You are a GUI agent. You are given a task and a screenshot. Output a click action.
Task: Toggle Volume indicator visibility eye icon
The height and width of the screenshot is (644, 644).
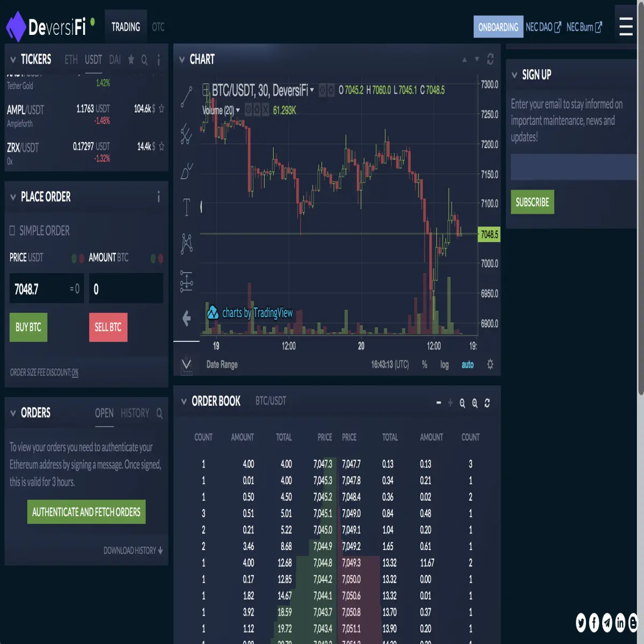point(248,110)
